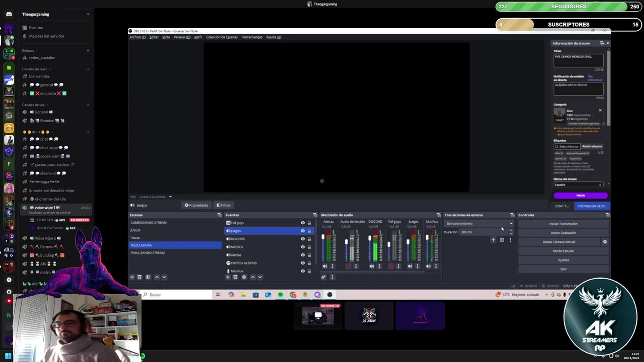Hide the Juegos source using its eye icon

303,231
